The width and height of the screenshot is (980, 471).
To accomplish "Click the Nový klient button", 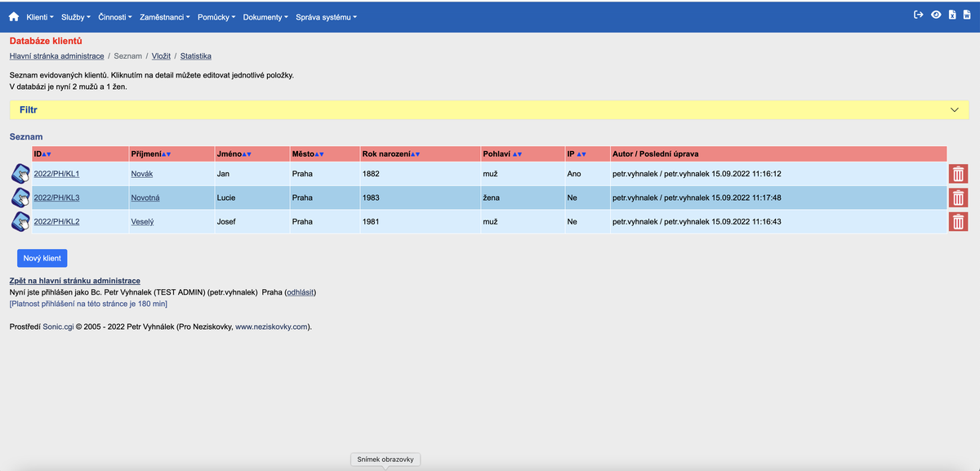I will click(x=42, y=257).
